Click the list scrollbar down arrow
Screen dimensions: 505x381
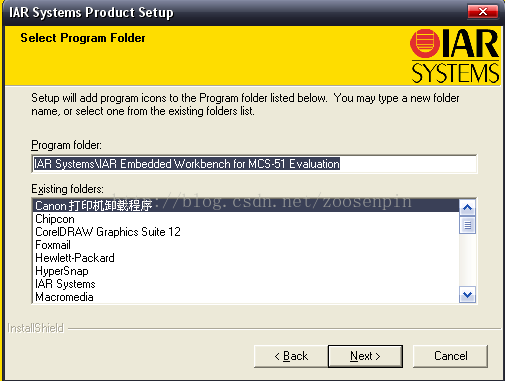point(467,294)
